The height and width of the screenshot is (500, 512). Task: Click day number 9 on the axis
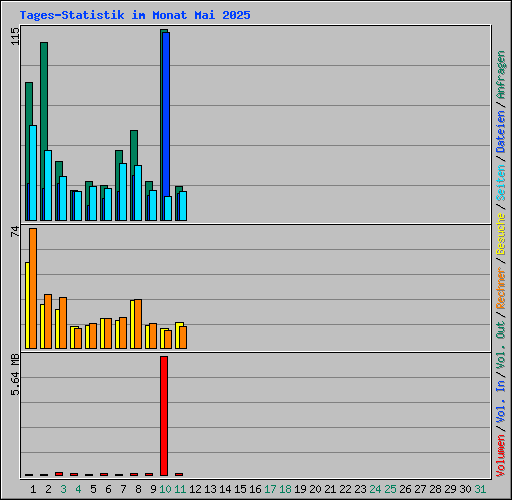point(153,489)
